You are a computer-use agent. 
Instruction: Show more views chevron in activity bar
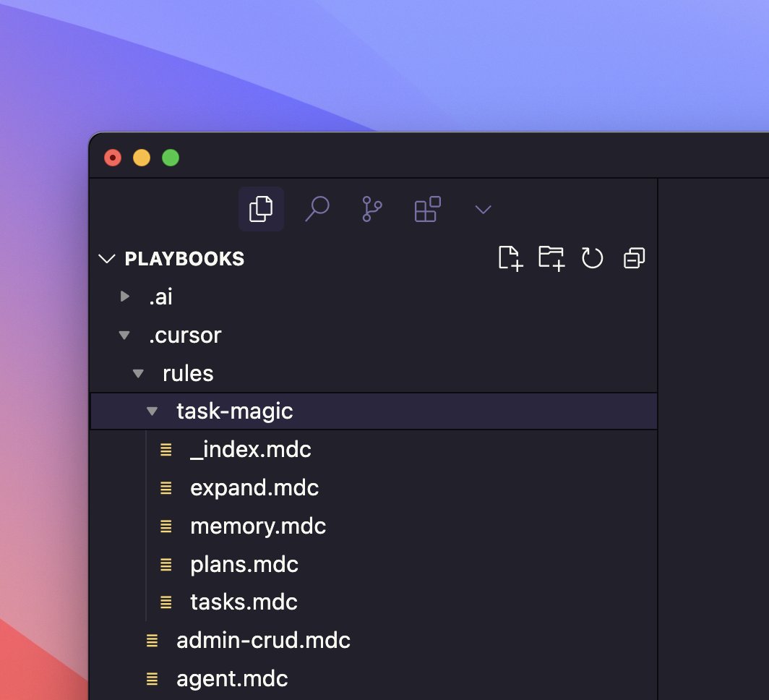[x=483, y=210]
